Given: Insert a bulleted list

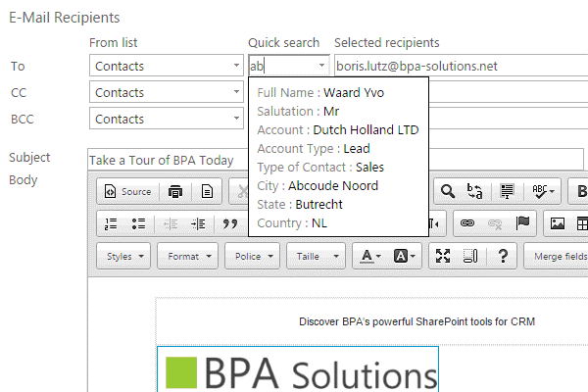Looking at the screenshot, I should pos(138,224).
